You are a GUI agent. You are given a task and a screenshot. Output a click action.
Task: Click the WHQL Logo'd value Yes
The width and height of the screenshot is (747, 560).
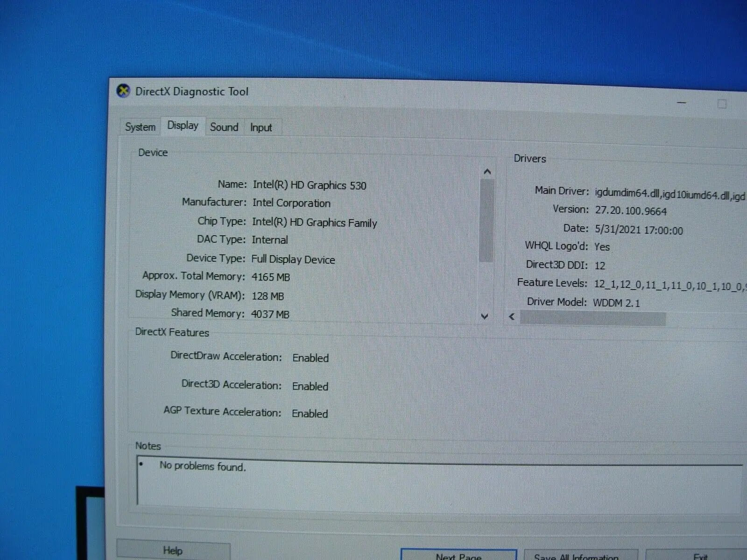602,247
